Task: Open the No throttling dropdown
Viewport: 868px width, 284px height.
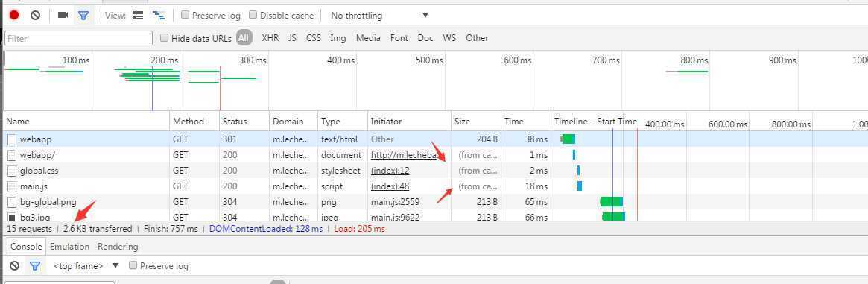Action: (x=380, y=16)
